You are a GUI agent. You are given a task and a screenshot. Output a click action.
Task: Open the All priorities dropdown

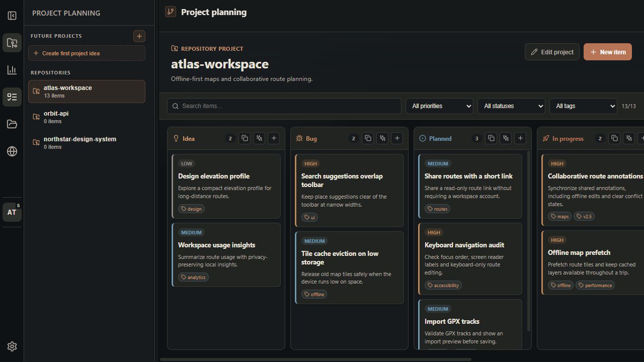point(439,106)
